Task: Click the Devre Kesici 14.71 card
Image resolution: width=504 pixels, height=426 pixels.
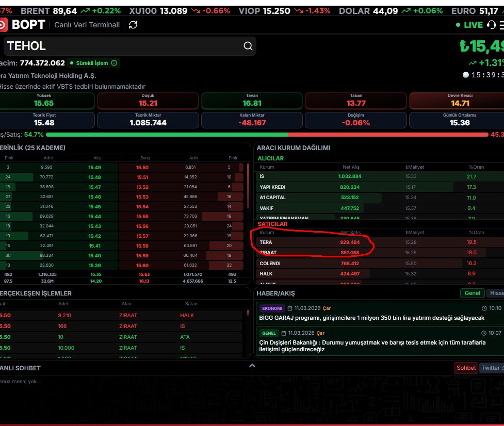Action: [x=457, y=101]
